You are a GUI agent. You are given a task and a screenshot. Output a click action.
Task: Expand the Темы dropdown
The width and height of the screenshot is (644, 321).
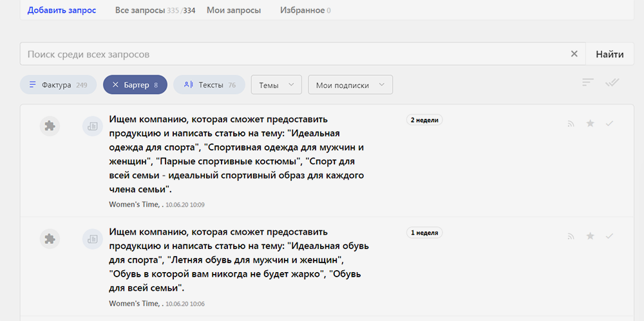276,85
